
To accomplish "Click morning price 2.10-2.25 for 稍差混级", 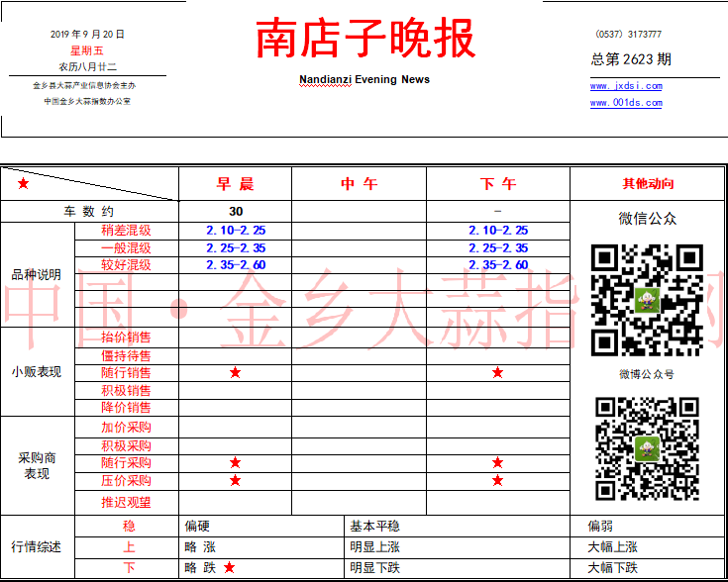I will (236, 231).
